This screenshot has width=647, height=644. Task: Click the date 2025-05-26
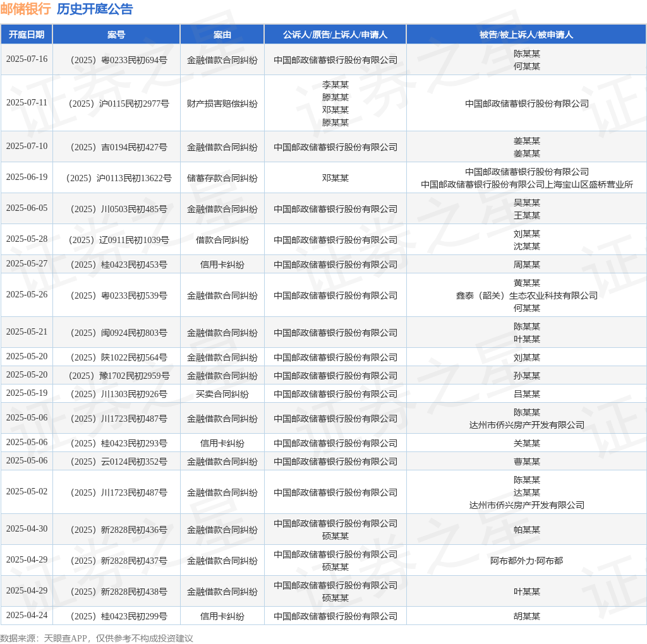click(x=27, y=294)
